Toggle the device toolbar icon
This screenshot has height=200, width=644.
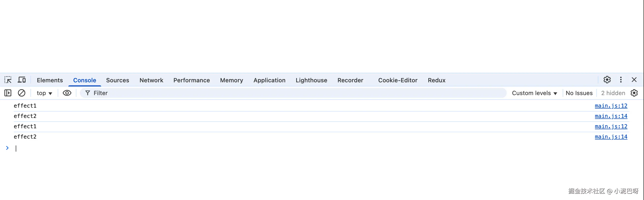(22, 80)
